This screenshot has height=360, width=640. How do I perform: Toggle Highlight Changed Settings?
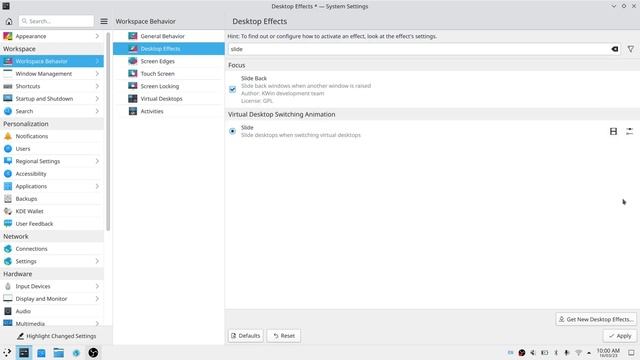57,336
